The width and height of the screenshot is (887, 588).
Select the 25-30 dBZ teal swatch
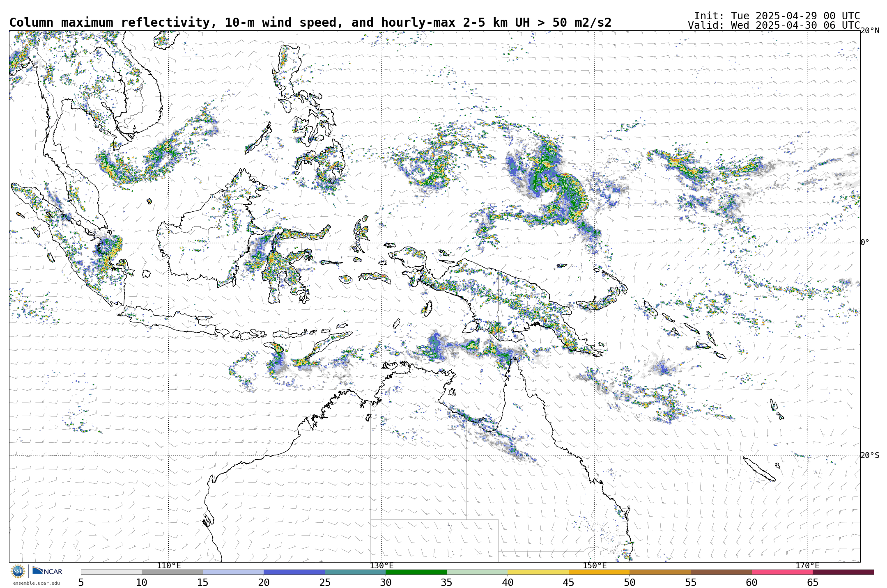(x=355, y=572)
